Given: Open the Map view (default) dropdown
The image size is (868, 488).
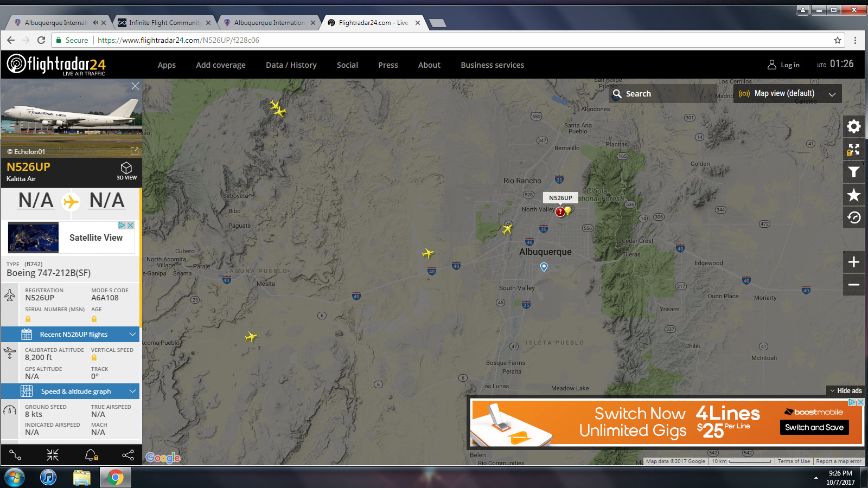Looking at the screenshot, I should (787, 93).
